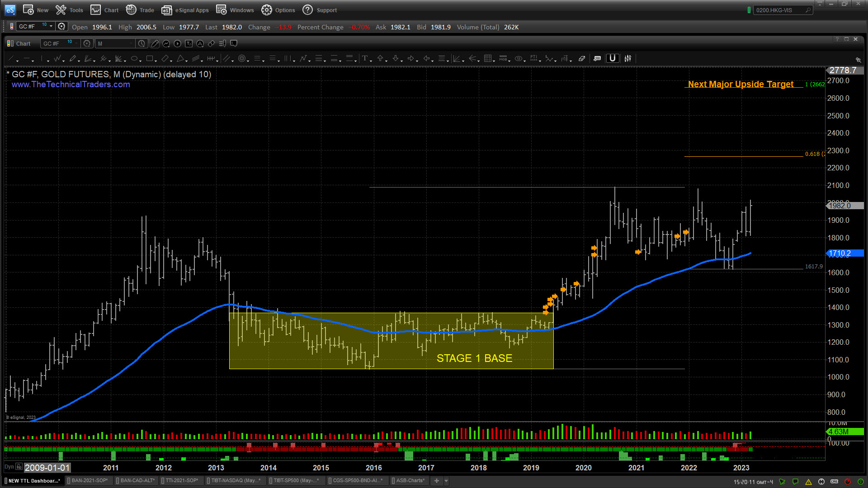Screen dimensions: 868x488
Task: Click the 2009-01-01 date field
Action: pos(47,468)
